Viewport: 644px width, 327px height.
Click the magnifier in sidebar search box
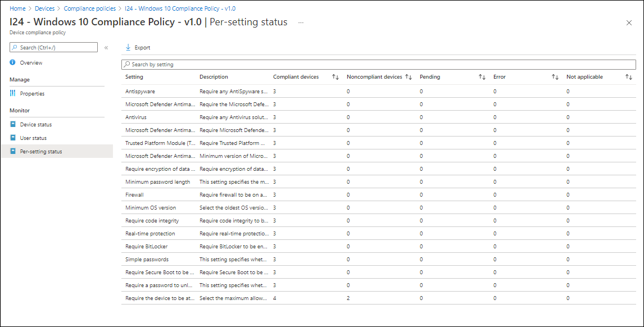(x=15, y=47)
